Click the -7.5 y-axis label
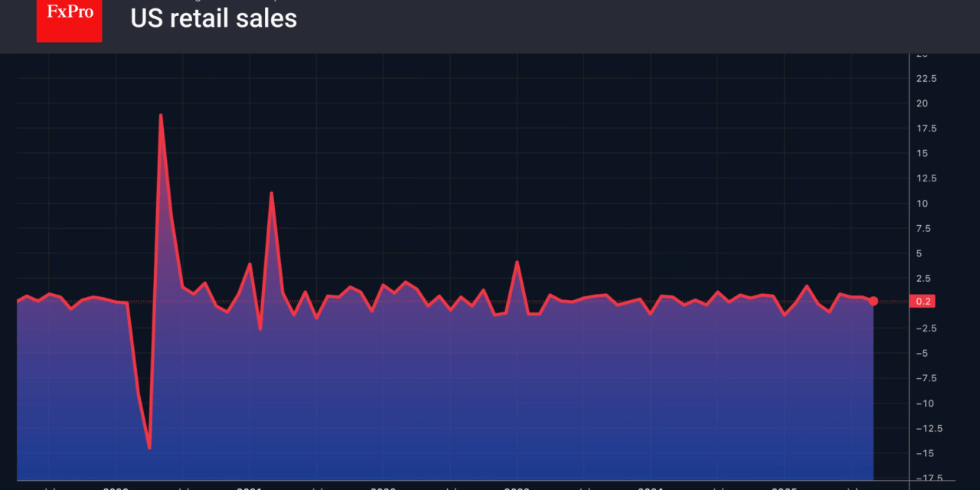 pos(926,379)
